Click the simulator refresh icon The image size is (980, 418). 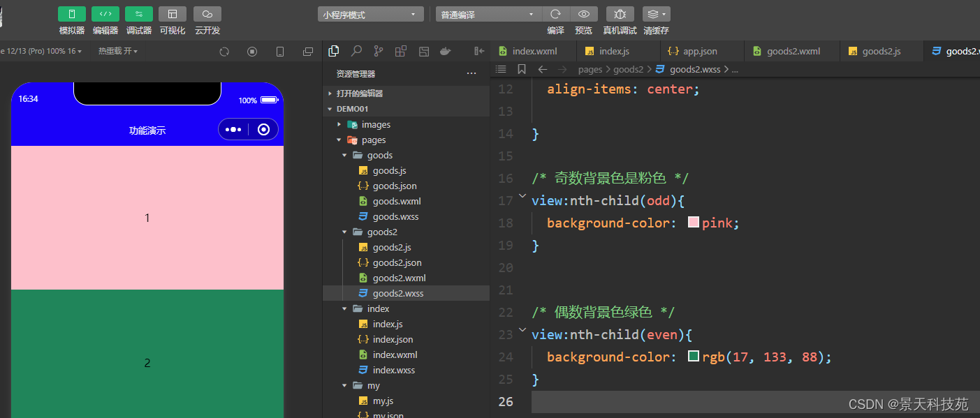click(x=224, y=52)
